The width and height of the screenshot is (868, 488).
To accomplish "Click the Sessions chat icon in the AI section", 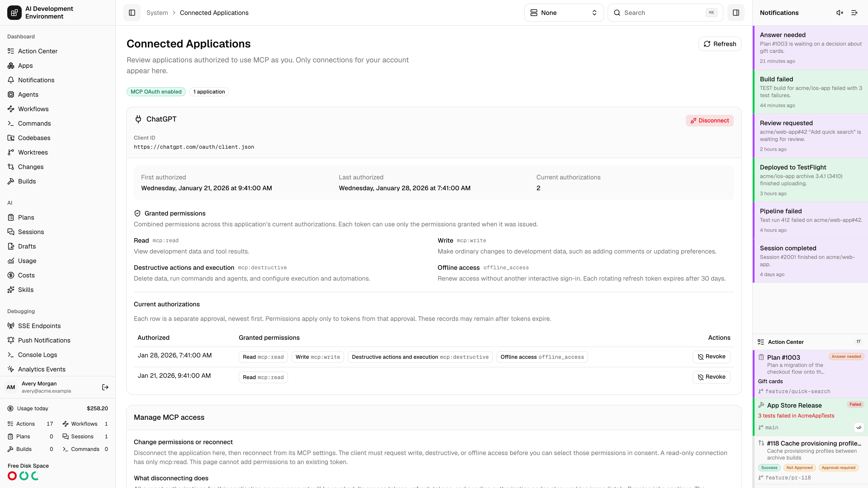I will pos(11,232).
